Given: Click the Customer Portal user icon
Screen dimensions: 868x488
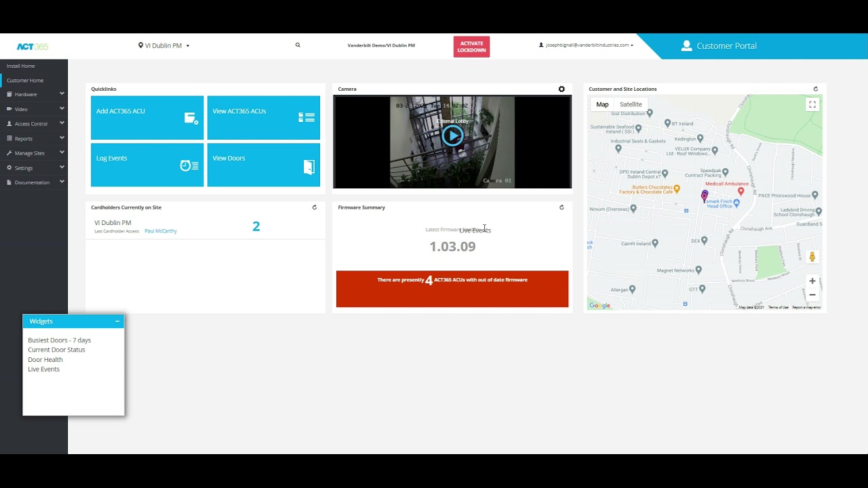Looking at the screenshot, I should 686,45.
